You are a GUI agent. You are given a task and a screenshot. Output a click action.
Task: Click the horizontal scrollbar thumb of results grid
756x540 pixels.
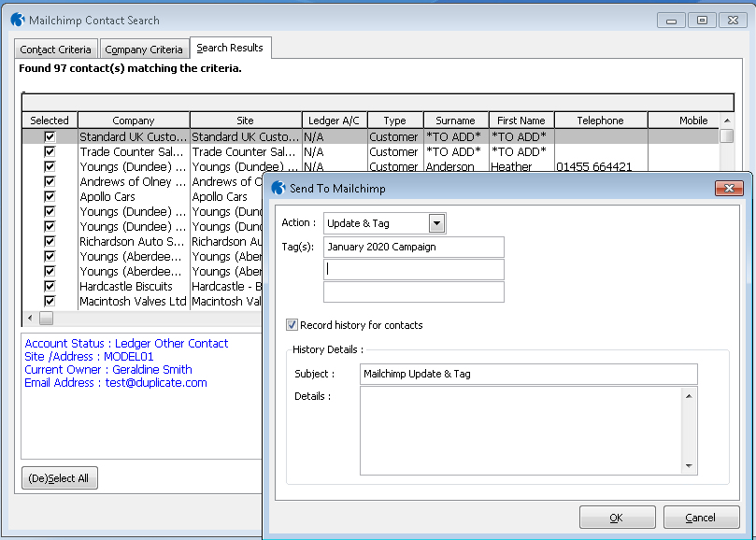tap(47, 318)
